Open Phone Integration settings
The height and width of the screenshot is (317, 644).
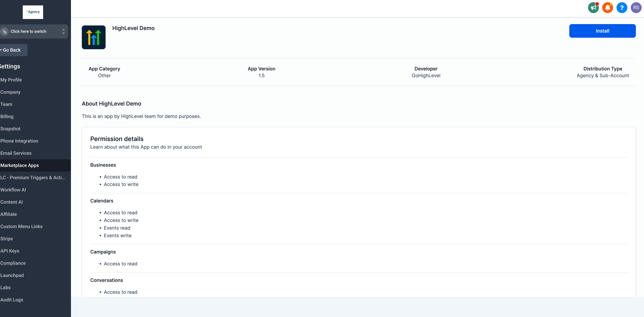[19, 141]
